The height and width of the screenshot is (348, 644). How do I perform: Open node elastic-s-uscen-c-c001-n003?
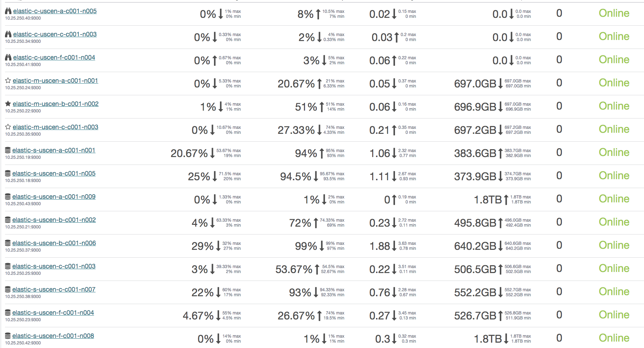pyautogui.click(x=54, y=266)
